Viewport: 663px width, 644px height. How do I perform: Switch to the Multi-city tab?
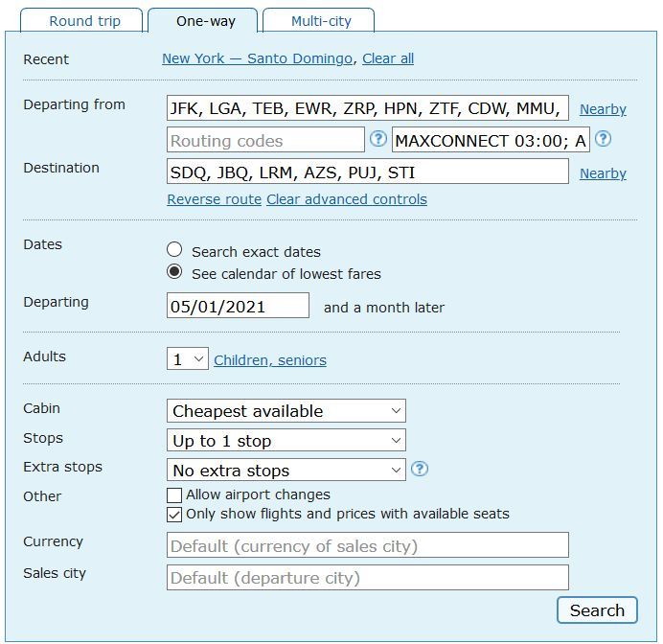pos(319,20)
